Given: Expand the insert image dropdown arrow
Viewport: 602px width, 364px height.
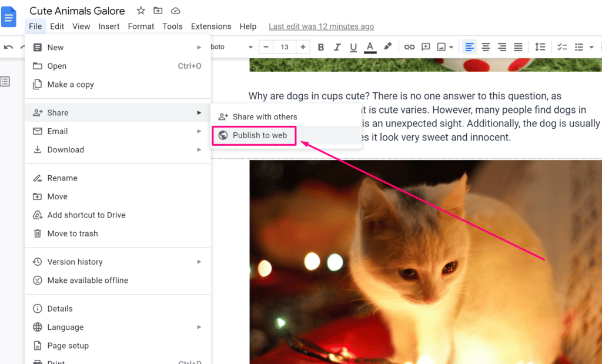Looking at the screenshot, I should 451,47.
